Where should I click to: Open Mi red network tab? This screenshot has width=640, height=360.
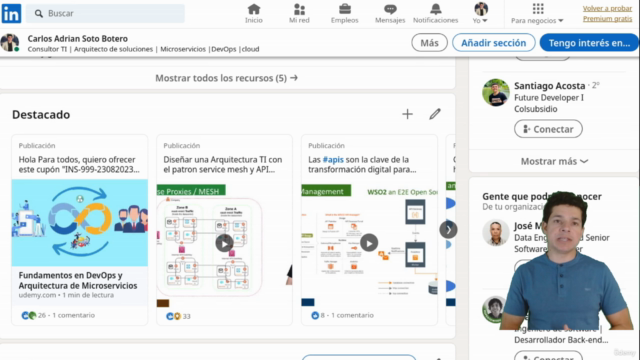[x=299, y=13]
